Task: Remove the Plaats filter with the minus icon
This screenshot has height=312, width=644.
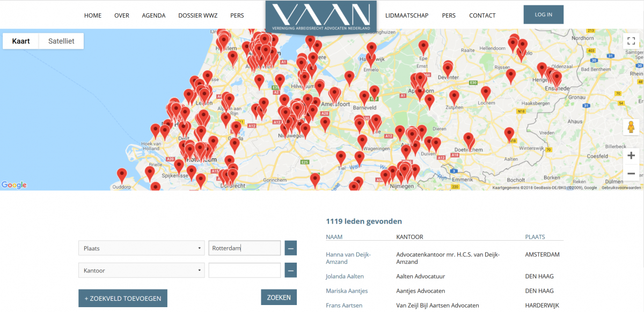Action: point(290,248)
